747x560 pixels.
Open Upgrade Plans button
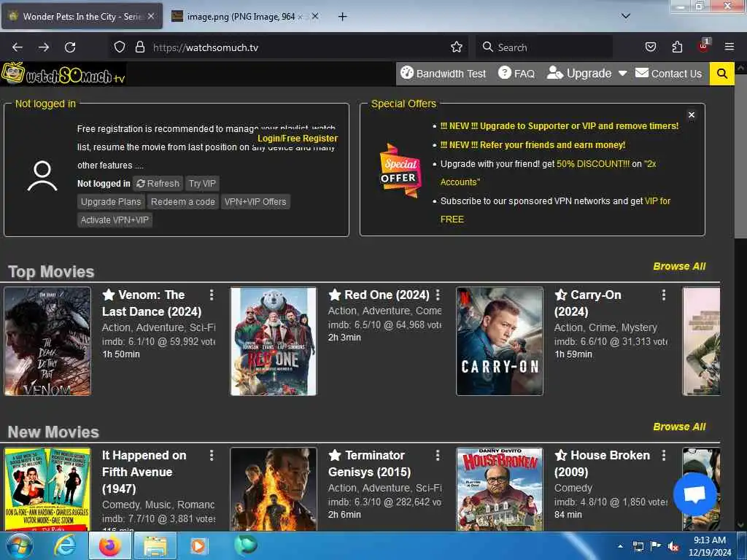[111, 201]
